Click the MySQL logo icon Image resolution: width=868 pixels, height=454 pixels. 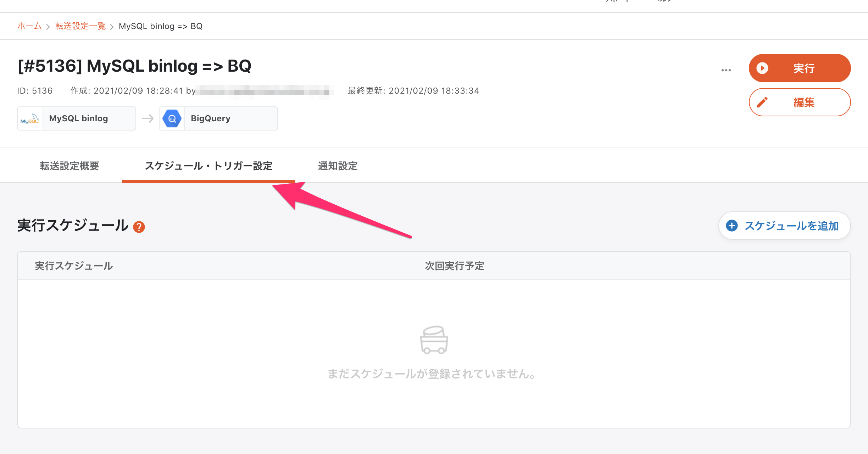pos(30,118)
